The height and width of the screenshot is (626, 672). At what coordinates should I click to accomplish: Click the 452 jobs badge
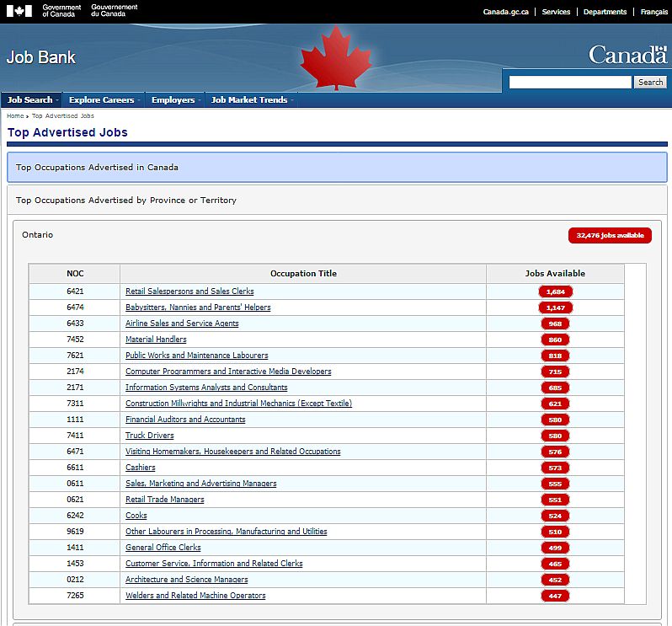[x=556, y=581]
